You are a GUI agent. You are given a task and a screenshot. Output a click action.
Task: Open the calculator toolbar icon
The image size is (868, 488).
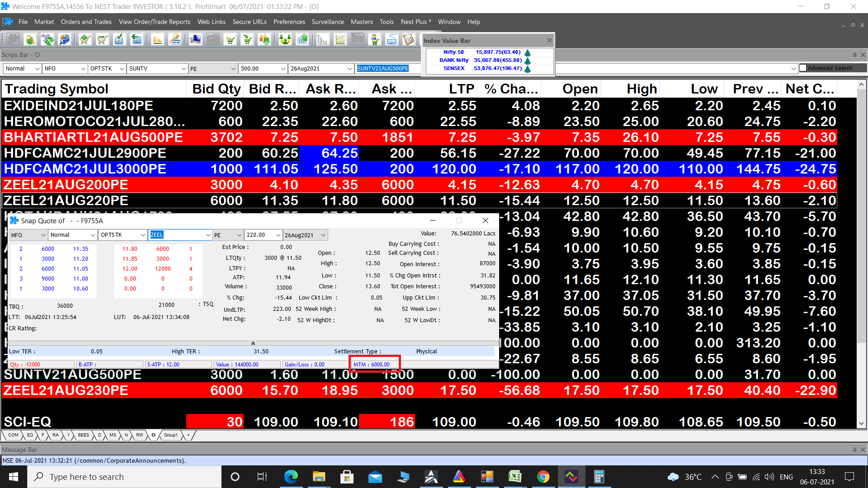(x=409, y=40)
